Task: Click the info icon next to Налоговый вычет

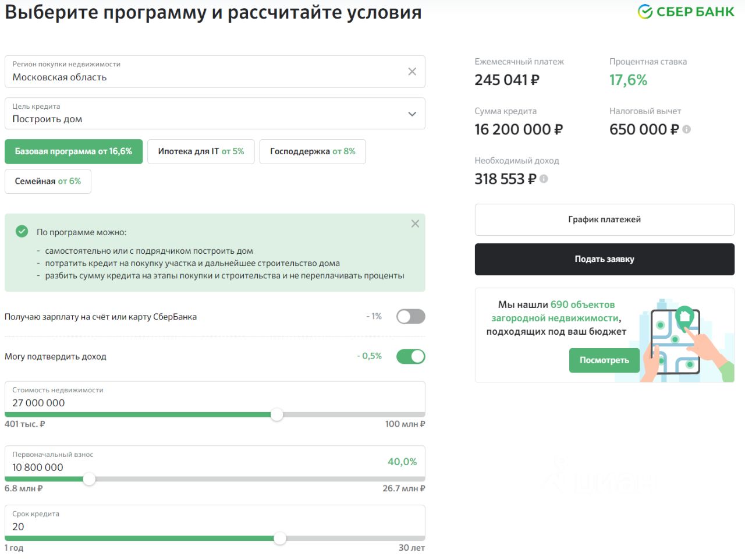Action: (686, 129)
